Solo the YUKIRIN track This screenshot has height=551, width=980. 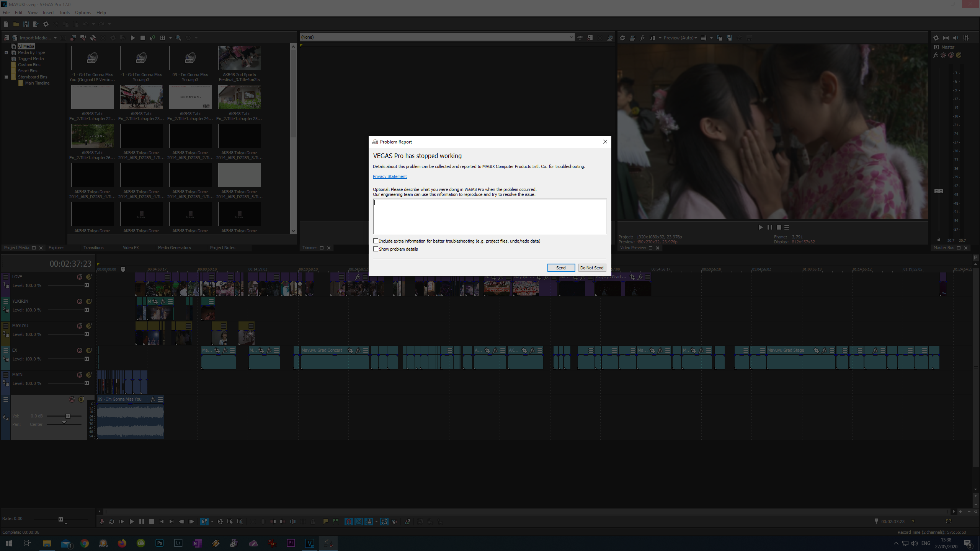(x=89, y=302)
